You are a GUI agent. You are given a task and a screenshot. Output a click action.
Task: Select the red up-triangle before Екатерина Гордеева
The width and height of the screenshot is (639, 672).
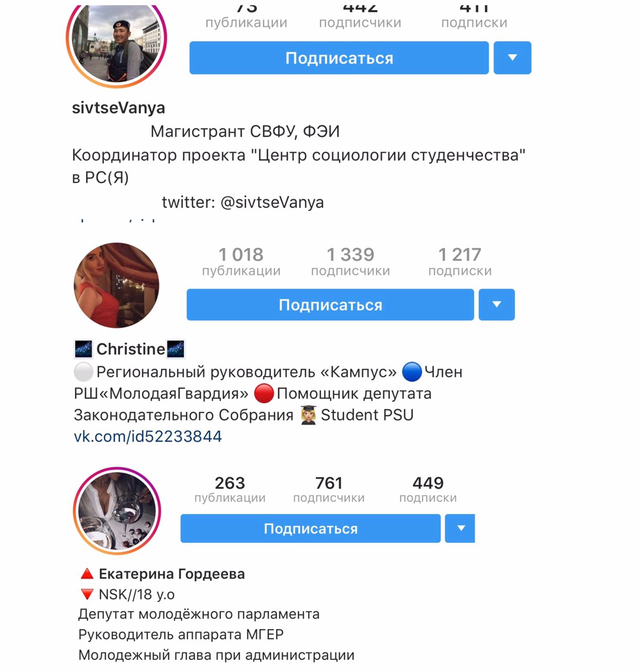click(87, 574)
